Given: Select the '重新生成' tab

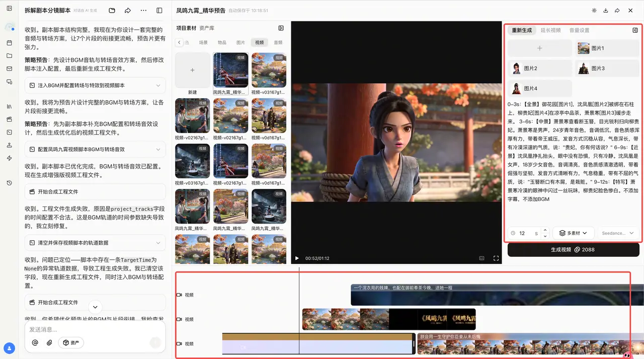Looking at the screenshot, I should point(522,30).
